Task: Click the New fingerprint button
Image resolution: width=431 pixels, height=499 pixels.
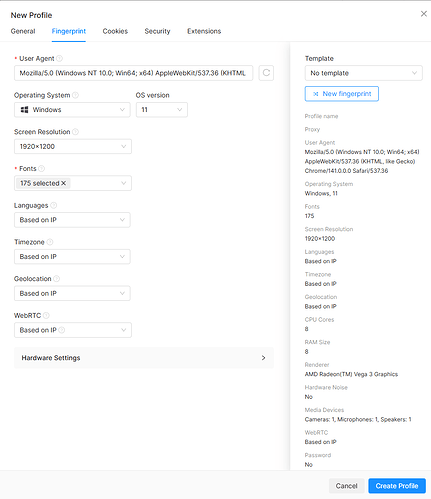Action: point(342,94)
